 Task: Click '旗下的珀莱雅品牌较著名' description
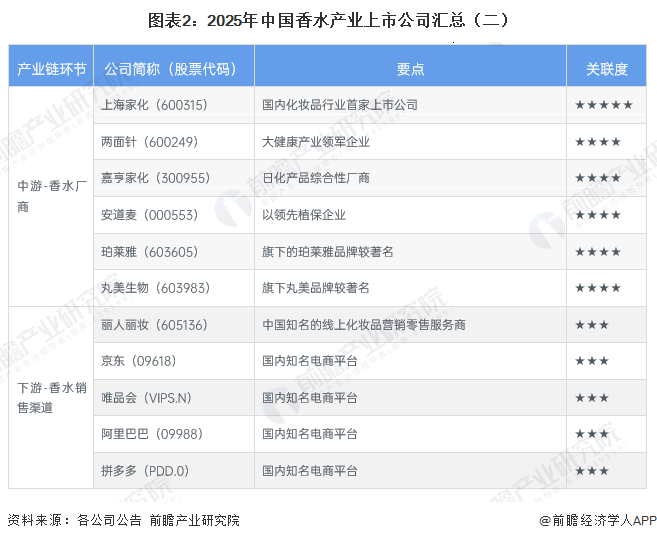pyautogui.click(x=328, y=252)
